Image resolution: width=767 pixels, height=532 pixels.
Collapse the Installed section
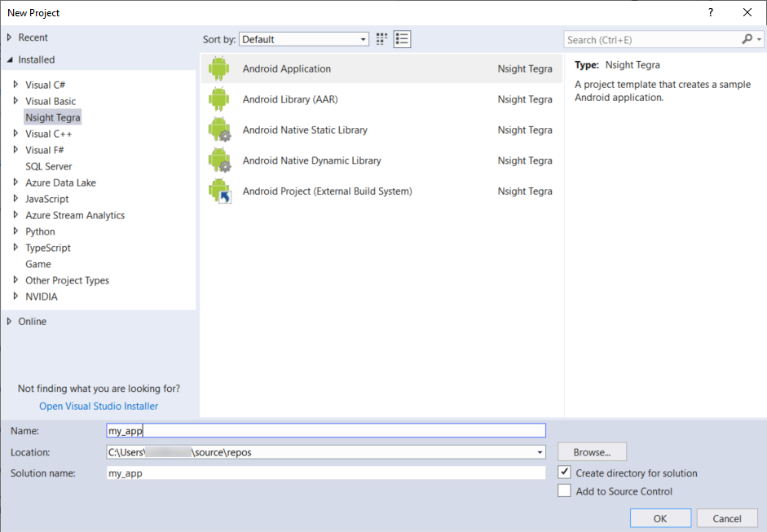pyautogui.click(x=9, y=59)
